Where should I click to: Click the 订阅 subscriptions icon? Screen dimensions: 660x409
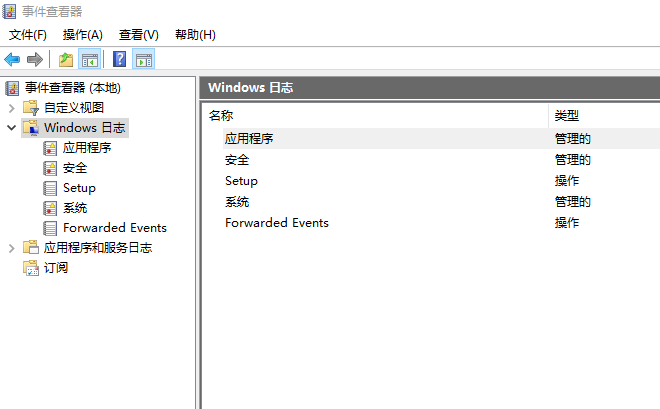click(31, 268)
